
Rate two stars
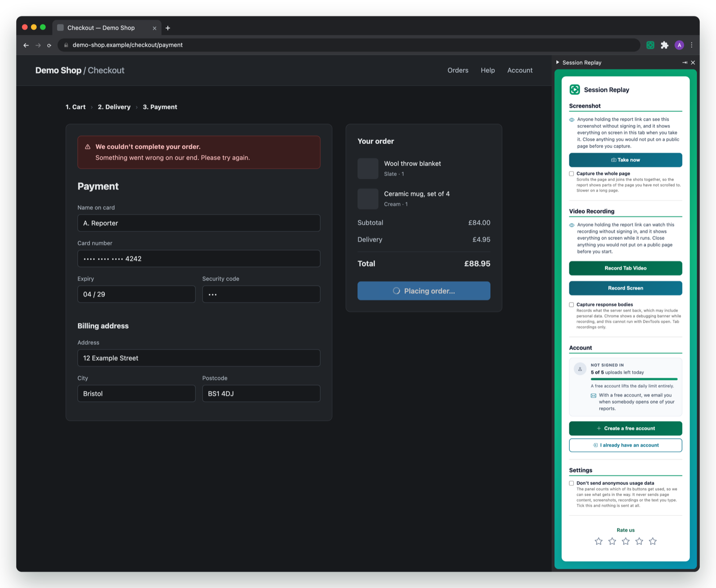[x=612, y=541]
